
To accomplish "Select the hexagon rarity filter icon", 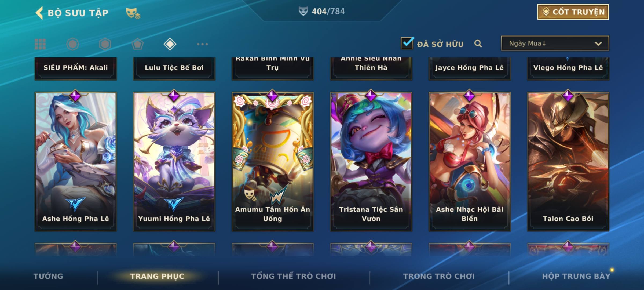I will pyautogui.click(x=105, y=44).
